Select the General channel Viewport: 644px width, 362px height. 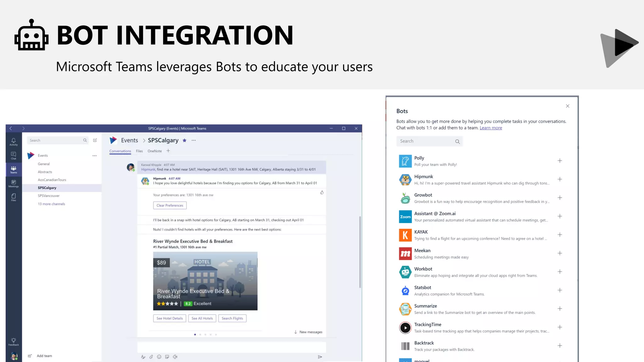click(x=44, y=164)
